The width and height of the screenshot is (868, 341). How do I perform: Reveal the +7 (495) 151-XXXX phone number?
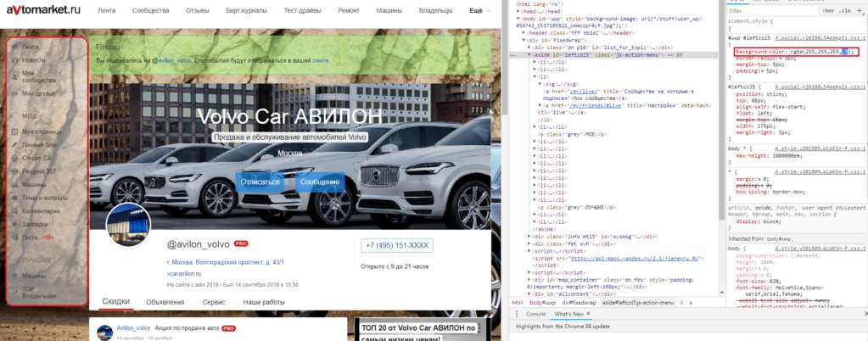pos(397,246)
